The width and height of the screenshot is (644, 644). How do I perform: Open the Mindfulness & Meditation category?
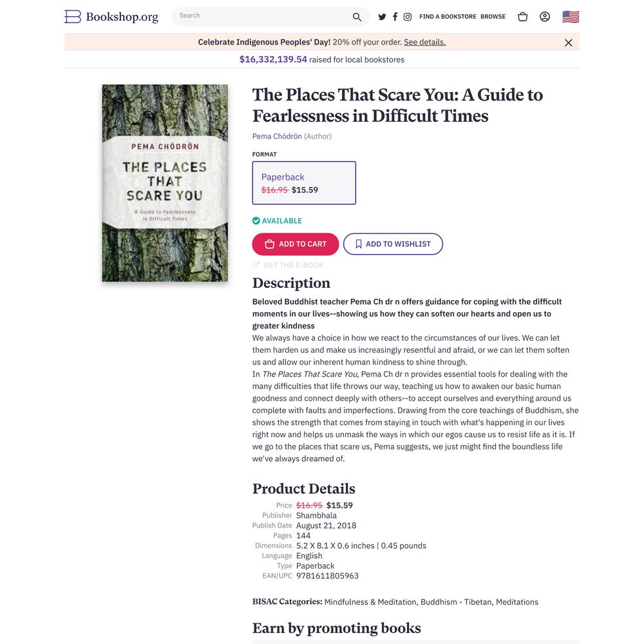click(370, 601)
